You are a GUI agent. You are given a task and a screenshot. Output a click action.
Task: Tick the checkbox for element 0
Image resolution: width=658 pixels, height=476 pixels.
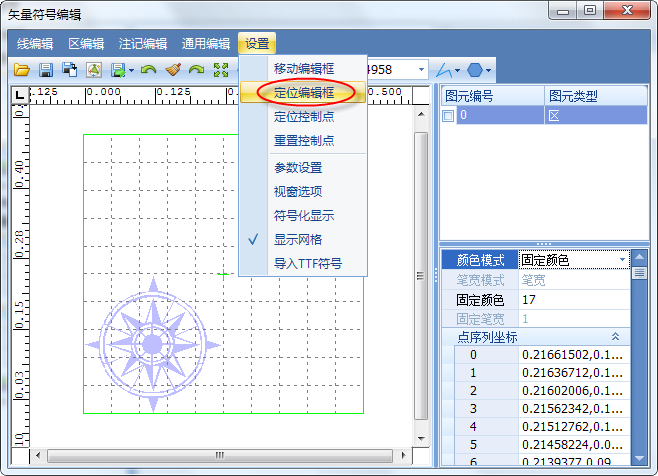tap(449, 116)
